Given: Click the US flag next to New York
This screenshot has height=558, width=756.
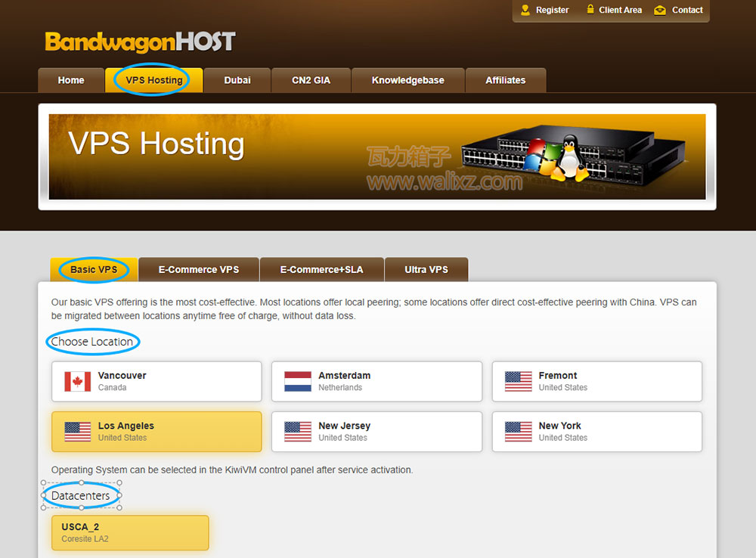Looking at the screenshot, I should tap(519, 432).
